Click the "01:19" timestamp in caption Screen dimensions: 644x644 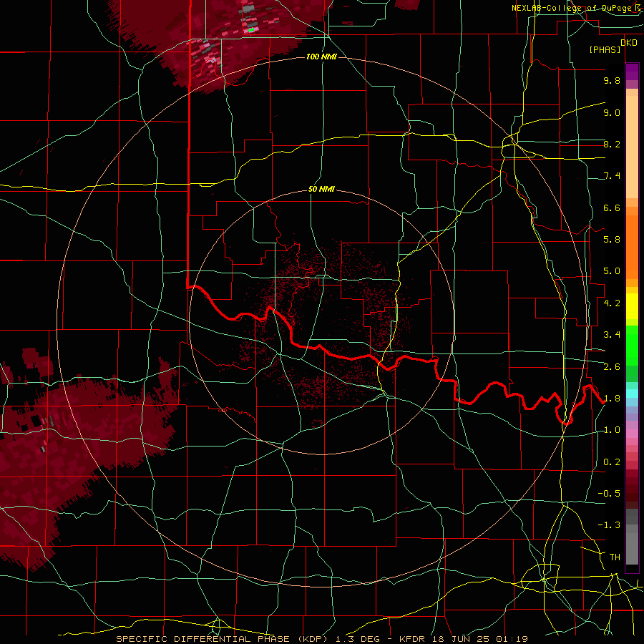pyautogui.click(x=511, y=639)
